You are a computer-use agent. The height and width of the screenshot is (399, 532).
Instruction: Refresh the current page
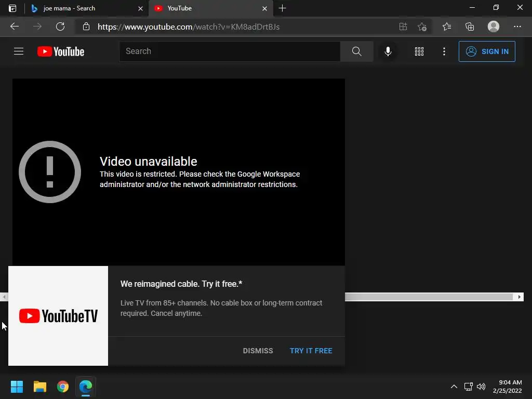pos(60,26)
